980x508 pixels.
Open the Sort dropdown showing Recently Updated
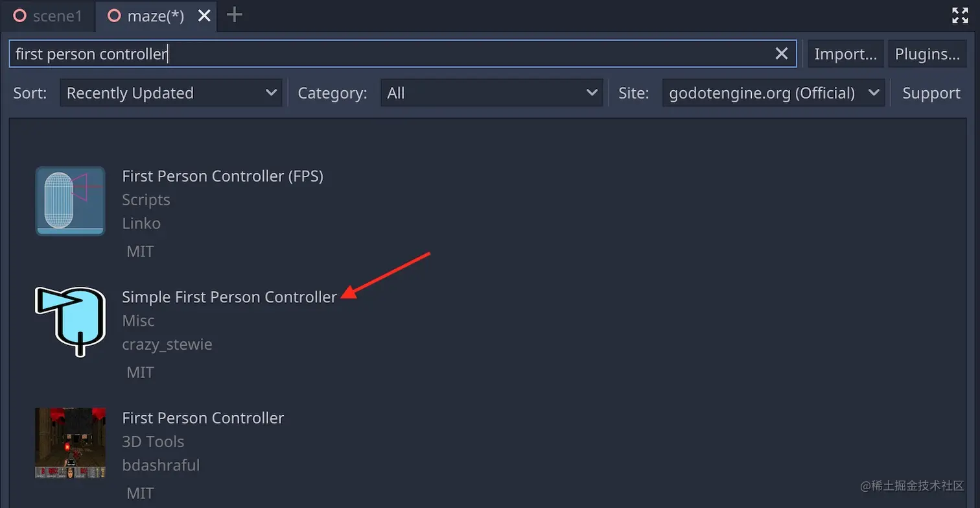(x=170, y=93)
